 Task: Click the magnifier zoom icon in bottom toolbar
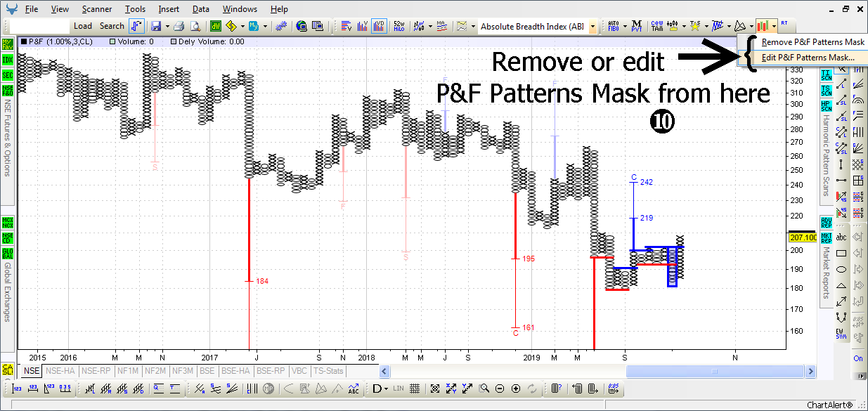pyautogui.click(x=484, y=389)
